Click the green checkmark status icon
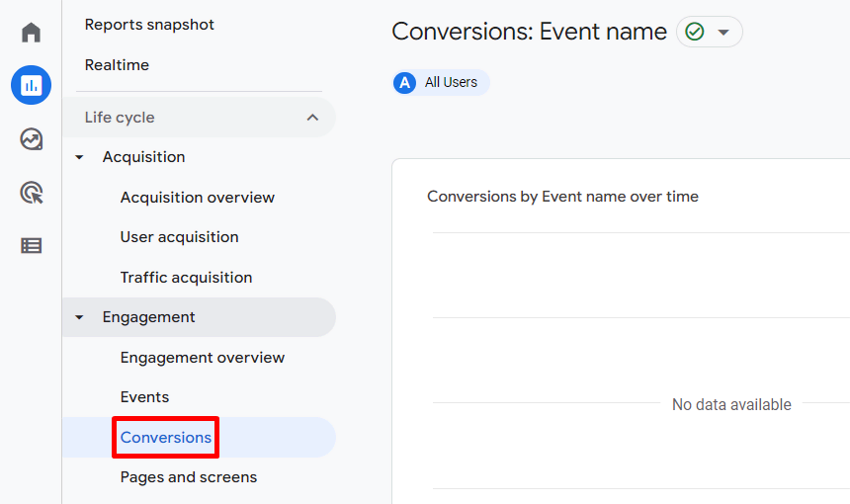The width and height of the screenshot is (850, 504). point(695,32)
